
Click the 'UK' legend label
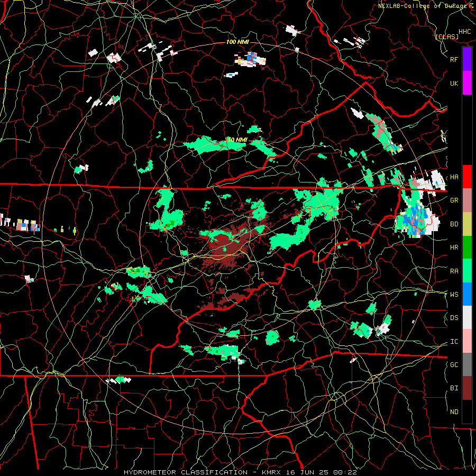(454, 83)
